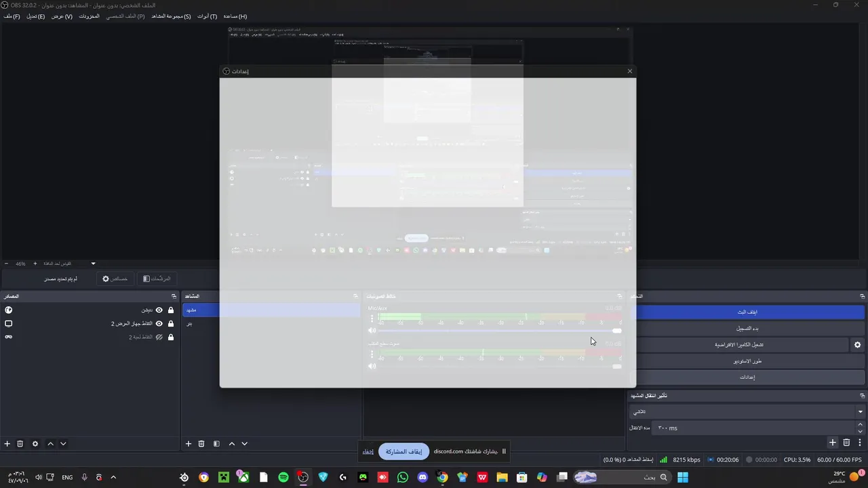The image size is (868, 488).
Task: Move source up with arrow in Sources panel
Action: tap(50, 444)
